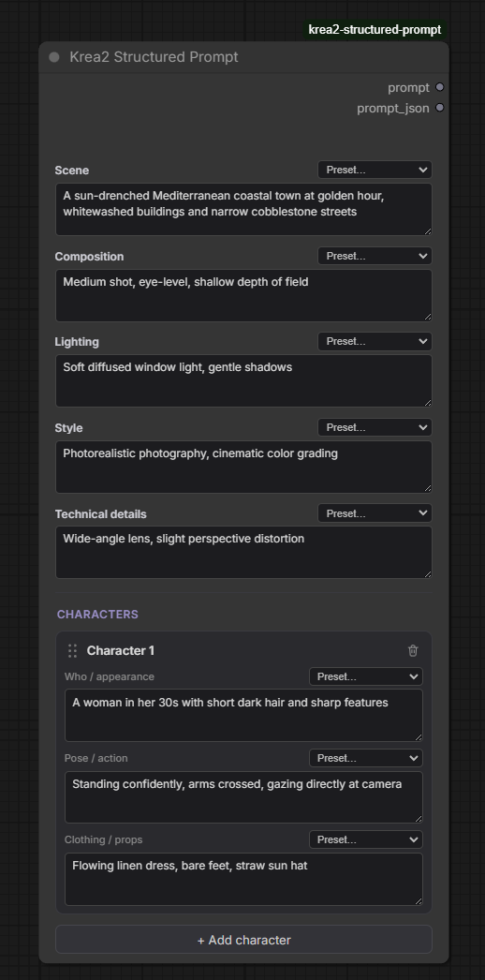
Task: Click the resize grip of Who / appearance textarea
Action: coord(419,737)
